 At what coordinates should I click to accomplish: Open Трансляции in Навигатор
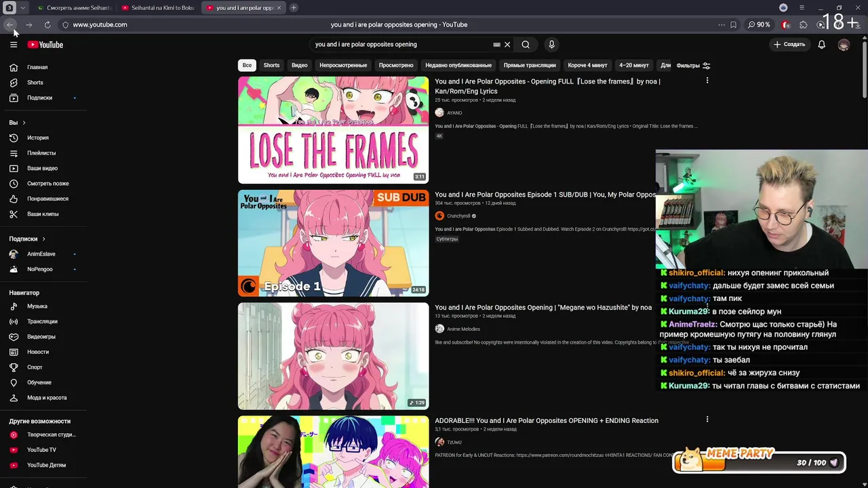(41, 321)
